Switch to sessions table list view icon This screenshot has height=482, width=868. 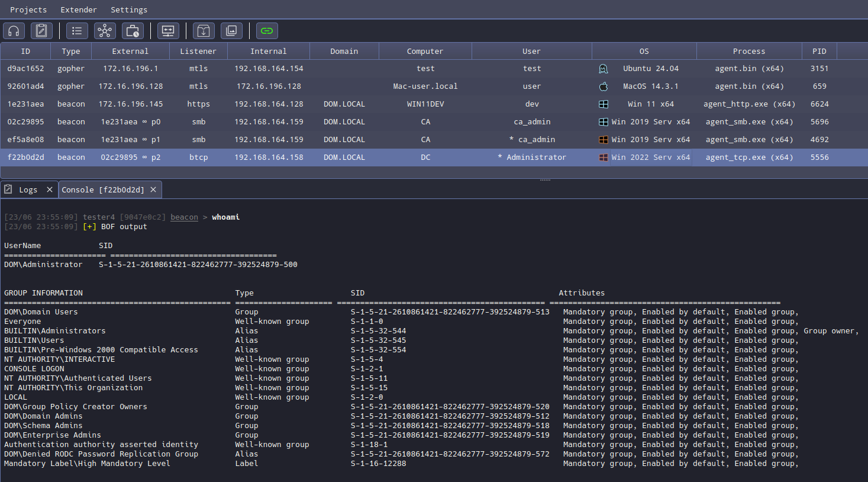[x=77, y=31]
